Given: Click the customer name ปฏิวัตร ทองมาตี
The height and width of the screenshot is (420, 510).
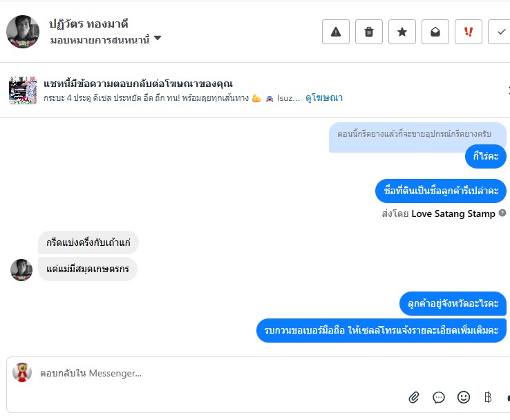Looking at the screenshot, I should coord(88,24).
